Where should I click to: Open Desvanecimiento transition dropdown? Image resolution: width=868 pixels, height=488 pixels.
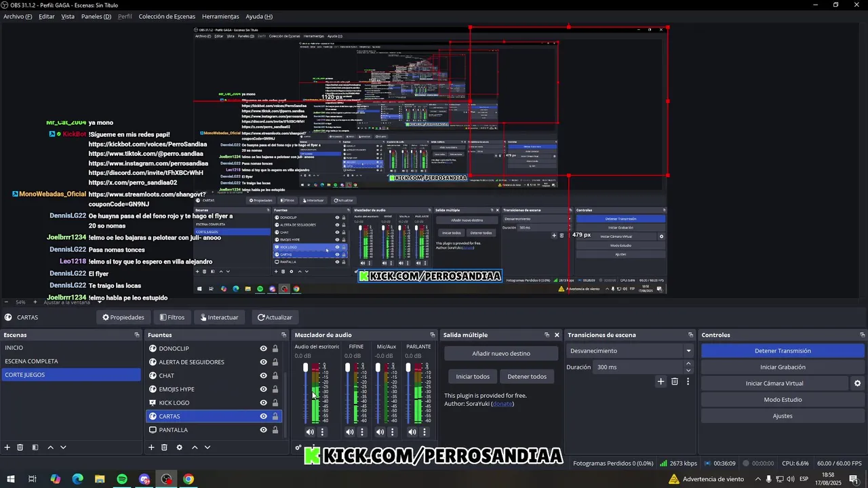point(630,351)
